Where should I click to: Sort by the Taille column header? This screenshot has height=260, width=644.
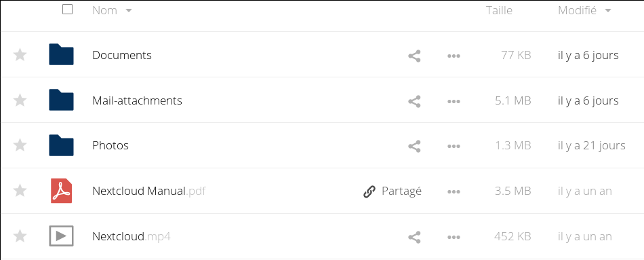pos(499,10)
